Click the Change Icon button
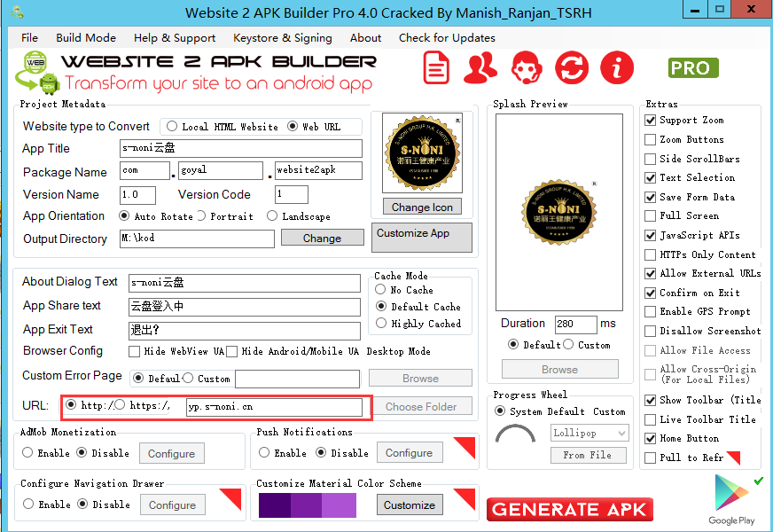Image resolution: width=773 pixels, height=532 pixels. [x=422, y=207]
